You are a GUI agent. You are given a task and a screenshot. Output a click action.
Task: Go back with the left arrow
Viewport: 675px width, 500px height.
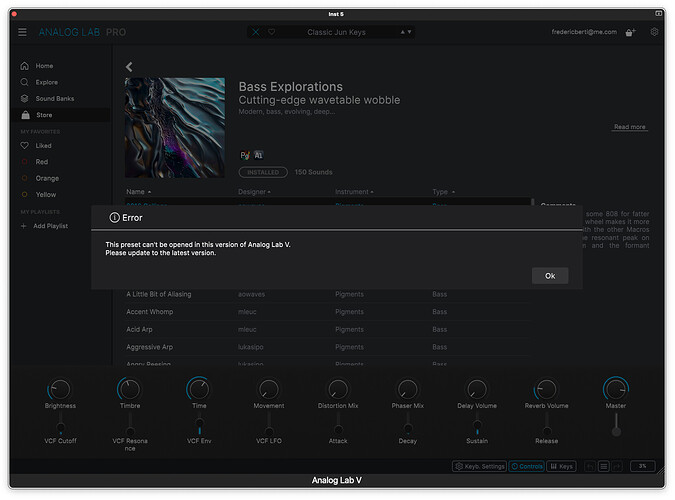[x=129, y=67]
